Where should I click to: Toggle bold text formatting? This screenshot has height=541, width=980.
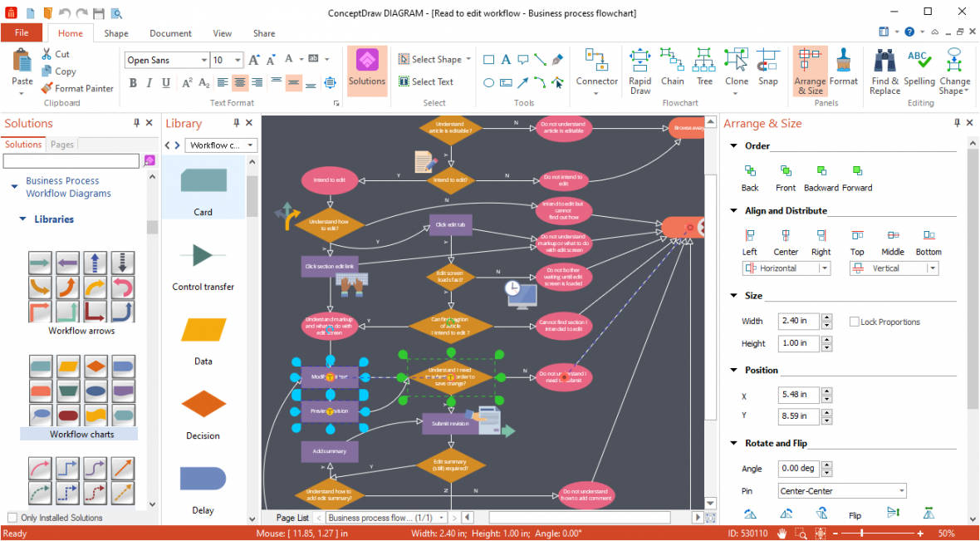pos(132,83)
